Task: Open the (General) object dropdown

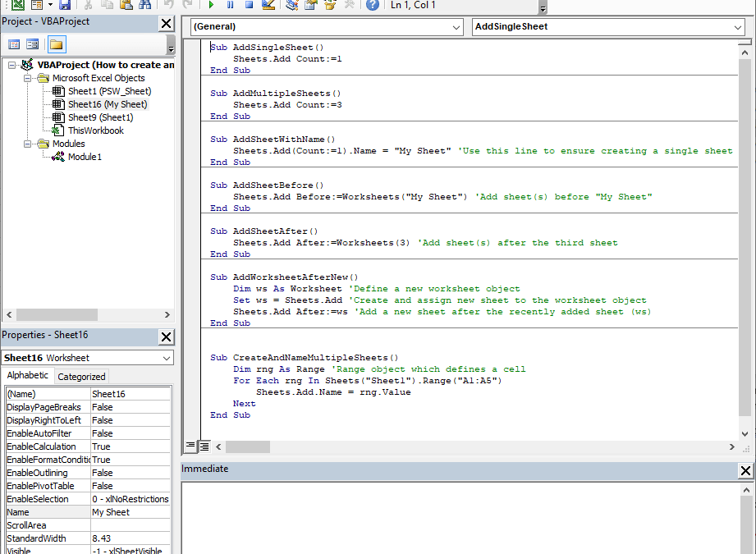Action: pyautogui.click(x=456, y=27)
